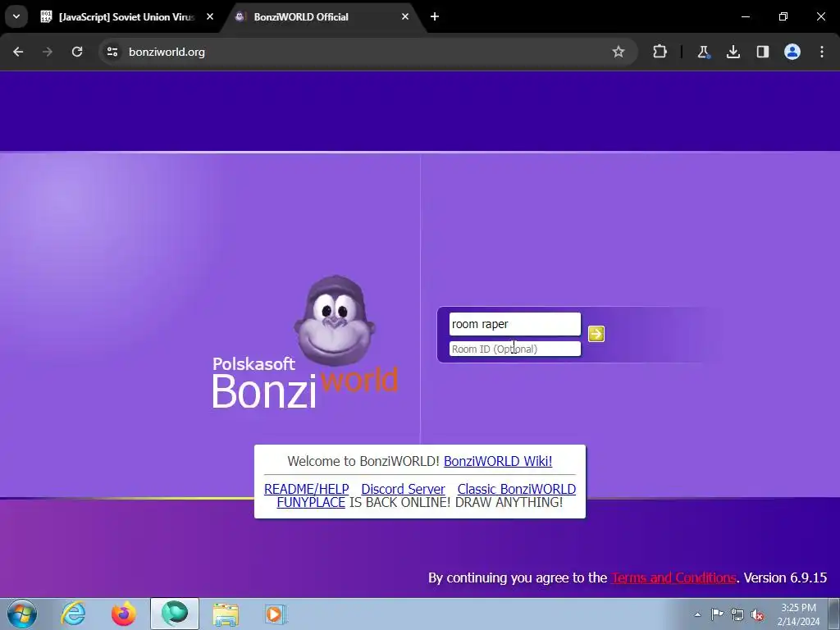Open the Windows Start menu orb
Screen dimensions: 840x630
pos(22,614)
